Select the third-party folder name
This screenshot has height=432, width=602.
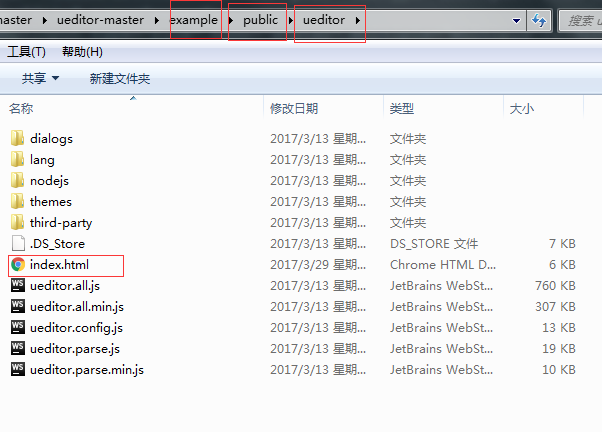pyautogui.click(x=61, y=223)
